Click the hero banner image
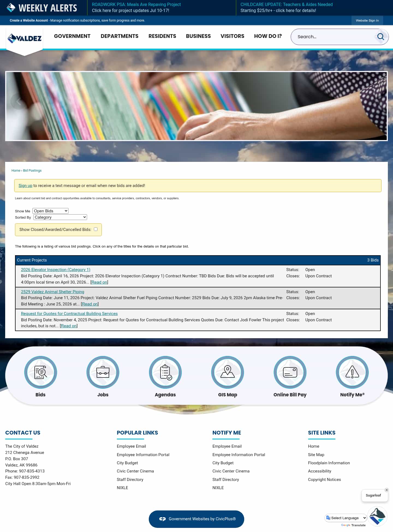Viewport: 393px width, 532px height. tap(196, 106)
